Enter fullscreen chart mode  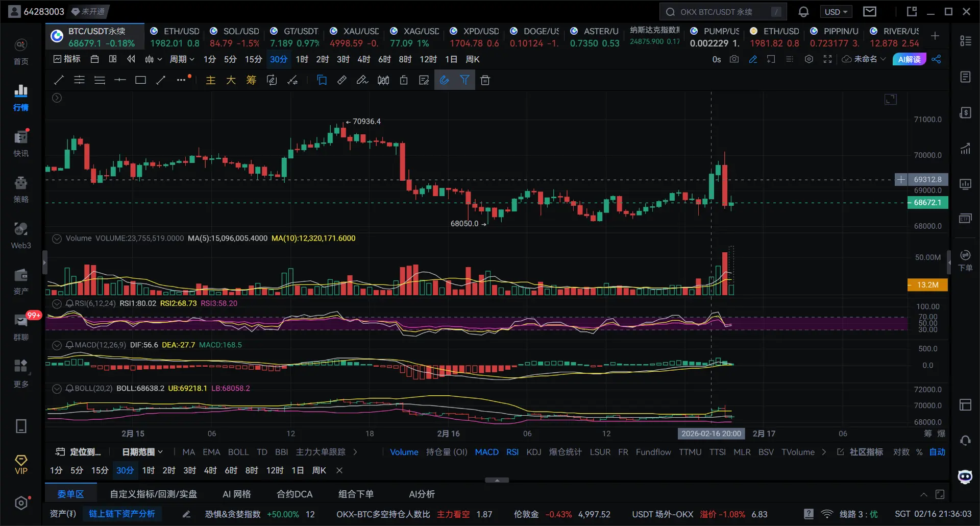coord(827,59)
